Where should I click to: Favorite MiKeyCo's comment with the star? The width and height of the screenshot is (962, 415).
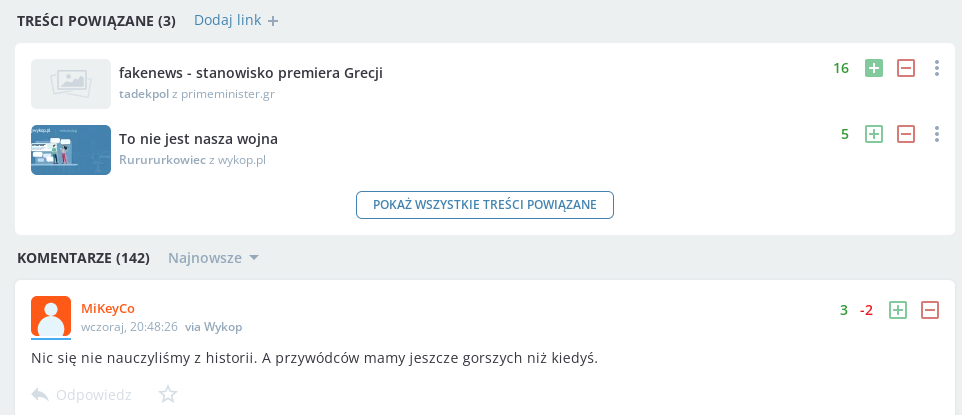click(x=168, y=394)
